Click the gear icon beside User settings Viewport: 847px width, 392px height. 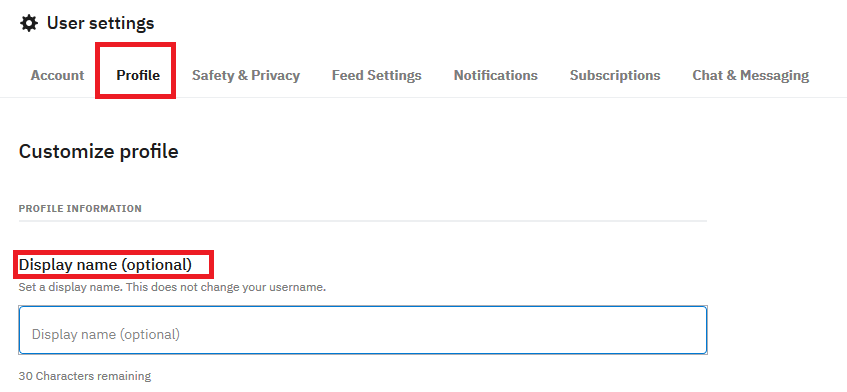click(x=29, y=23)
